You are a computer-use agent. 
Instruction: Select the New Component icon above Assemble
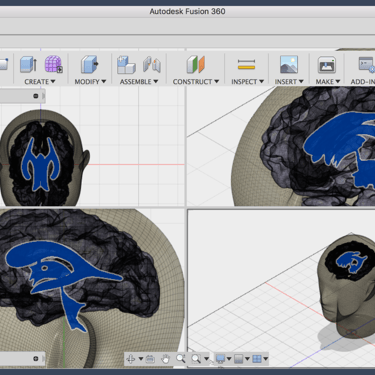coord(126,64)
